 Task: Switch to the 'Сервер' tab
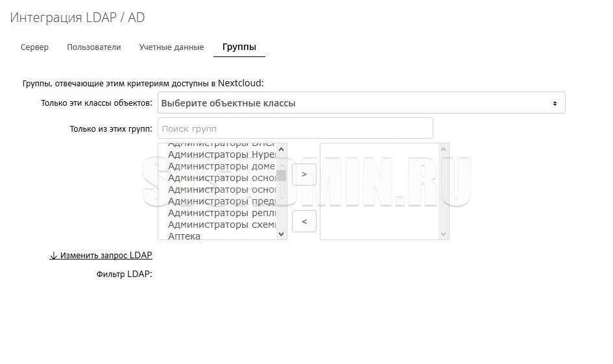tap(34, 47)
